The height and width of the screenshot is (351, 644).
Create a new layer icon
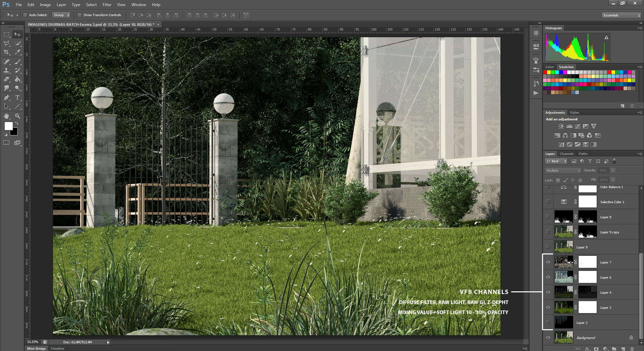pos(623,349)
